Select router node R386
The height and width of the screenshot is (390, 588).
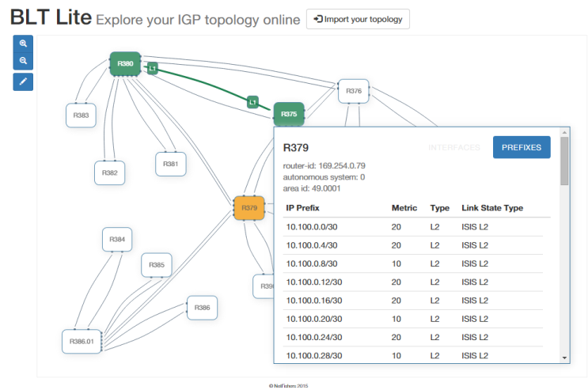(202, 308)
